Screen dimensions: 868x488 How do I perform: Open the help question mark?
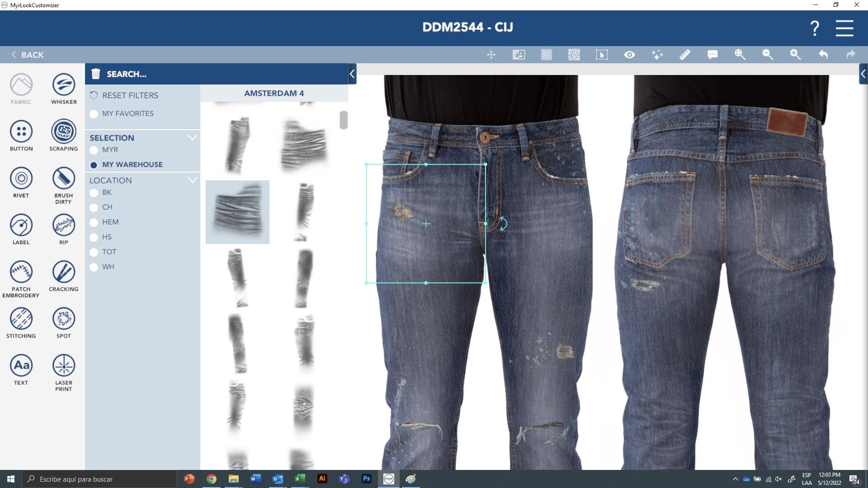point(815,28)
